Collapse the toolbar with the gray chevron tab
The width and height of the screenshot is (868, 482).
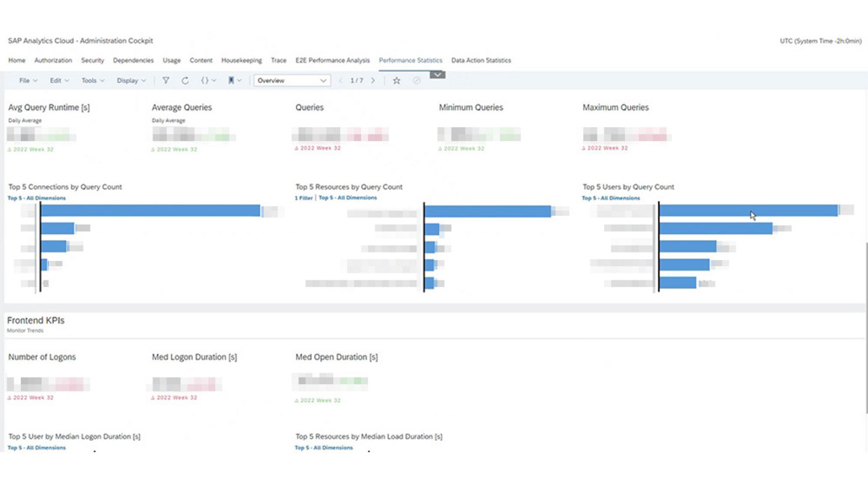click(x=437, y=75)
